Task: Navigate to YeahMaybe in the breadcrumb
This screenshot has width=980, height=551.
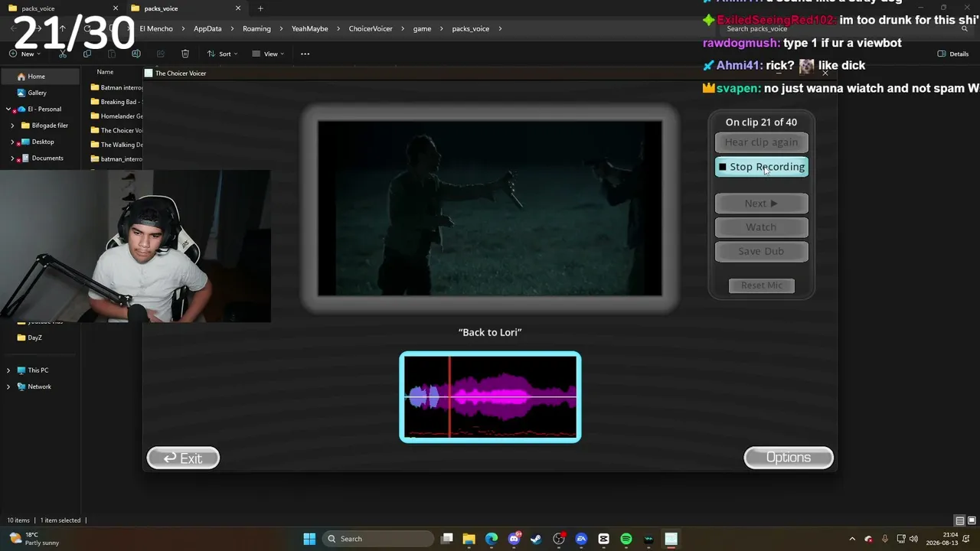Action: pyautogui.click(x=309, y=28)
